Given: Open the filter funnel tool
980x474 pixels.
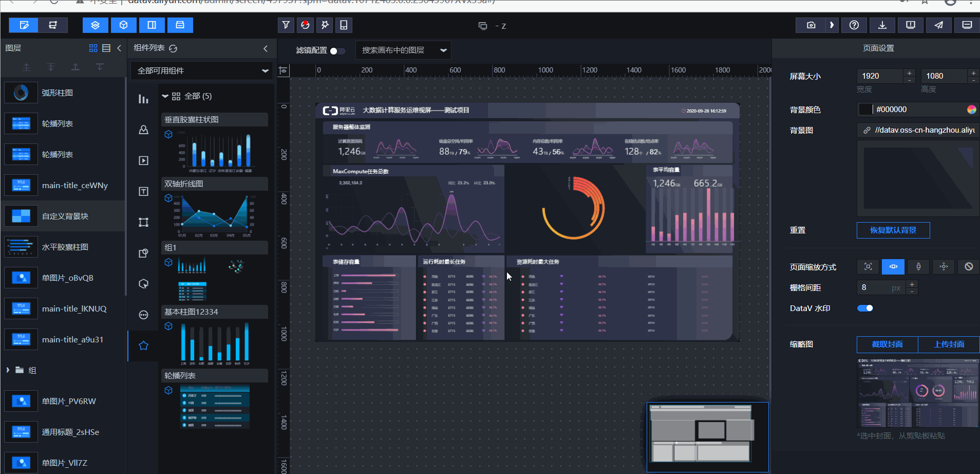Looking at the screenshot, I should pyautogui.click(x=286, y=25).
